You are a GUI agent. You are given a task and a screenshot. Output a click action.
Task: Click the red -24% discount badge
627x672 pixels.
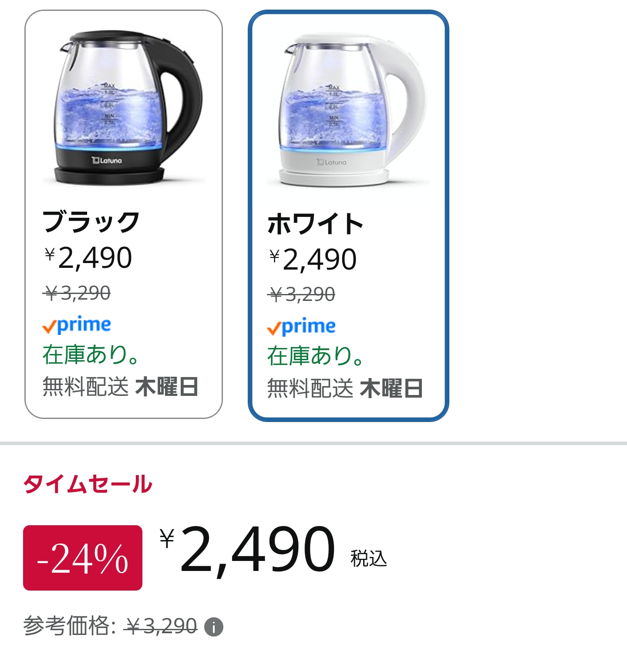click(x=83, y=558)
